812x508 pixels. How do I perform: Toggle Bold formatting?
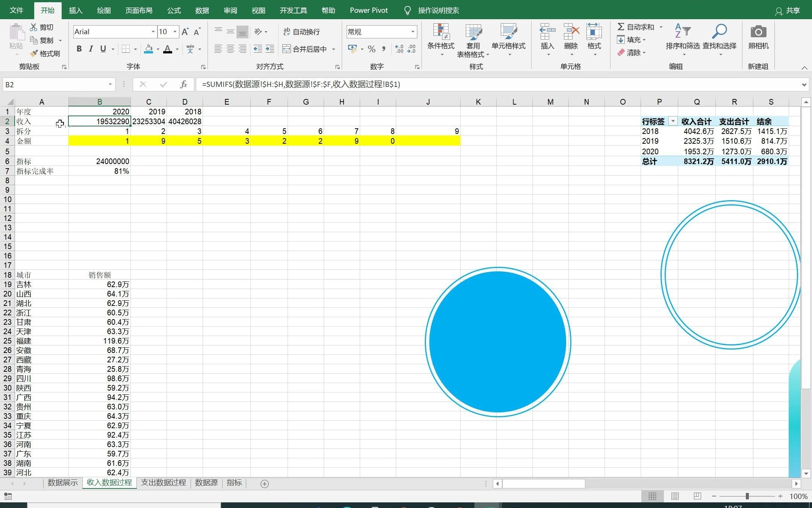79,49
